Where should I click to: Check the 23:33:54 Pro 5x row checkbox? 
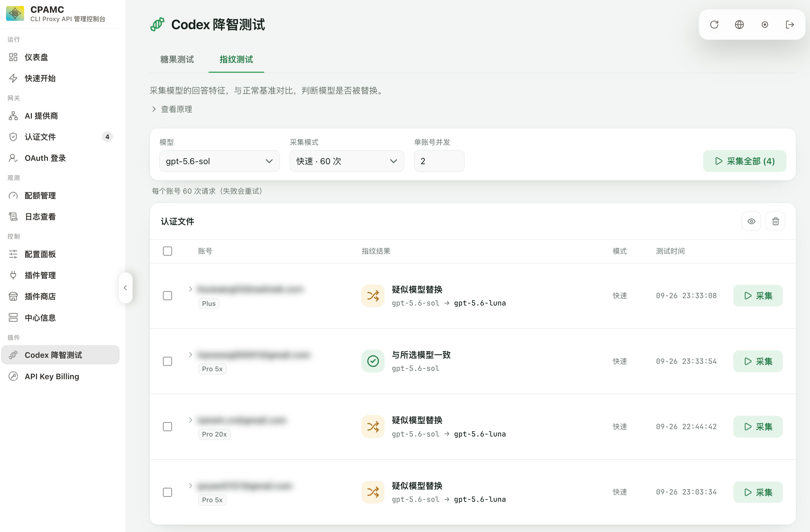(167, 361)
